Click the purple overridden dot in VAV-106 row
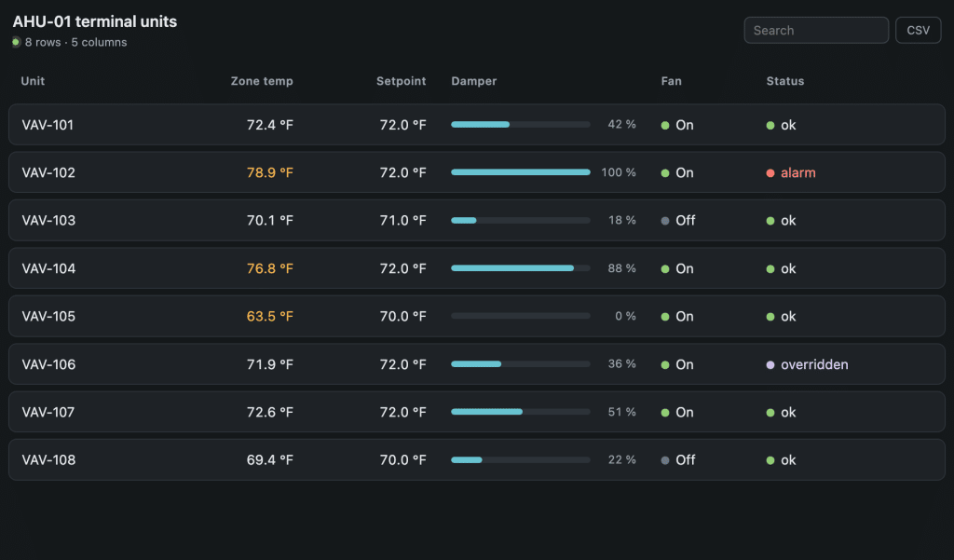Image resolution: width=954 pixels, height=560 pixels. (x=770, y=365)
